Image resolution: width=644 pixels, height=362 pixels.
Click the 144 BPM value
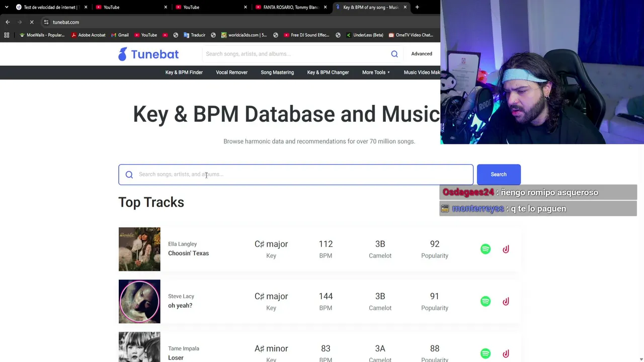(x=326, y=296)
